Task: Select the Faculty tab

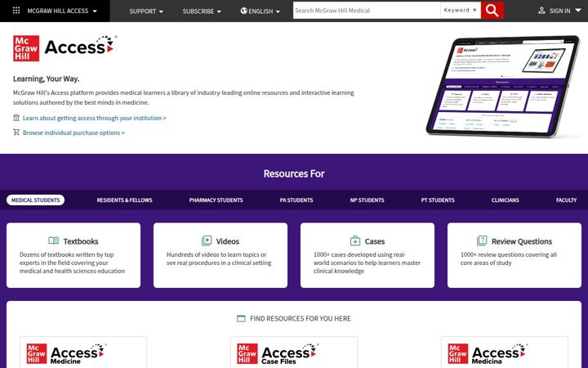Action: [566, 200]
